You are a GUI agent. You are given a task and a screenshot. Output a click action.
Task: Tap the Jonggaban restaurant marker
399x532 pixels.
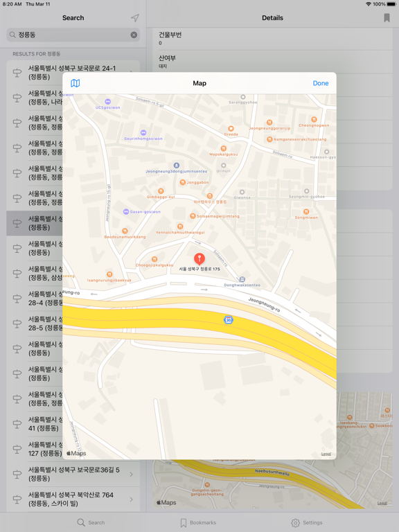[183, 182]
